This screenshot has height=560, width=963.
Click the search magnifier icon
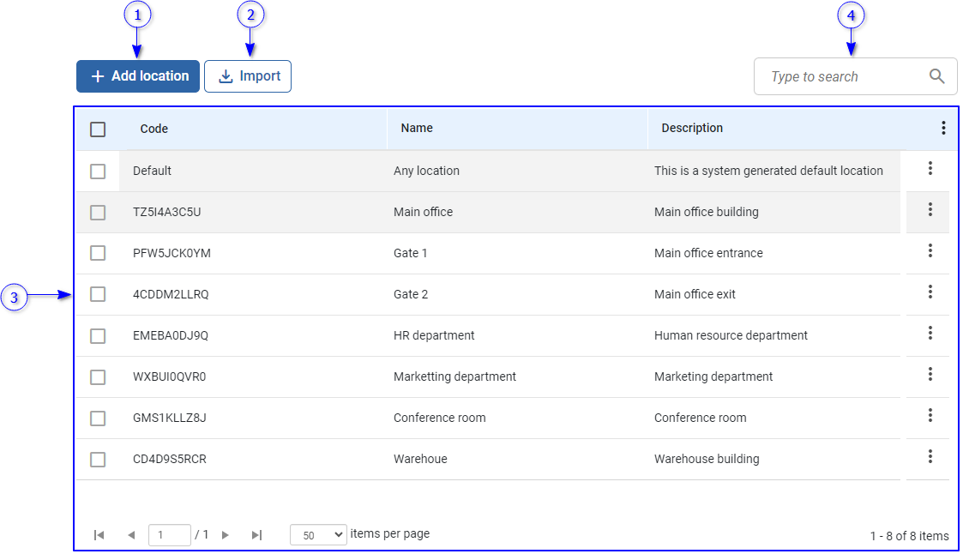(937, 76)
